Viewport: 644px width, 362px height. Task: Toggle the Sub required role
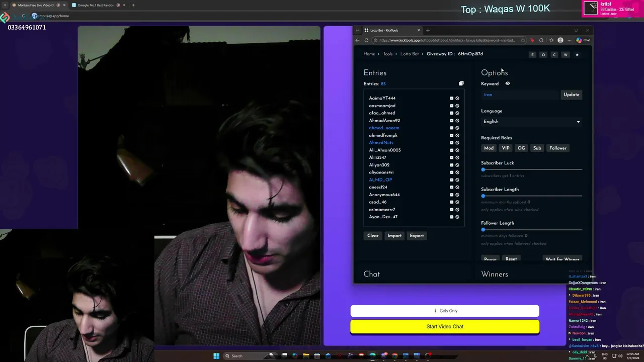click(x=537, y=148)
